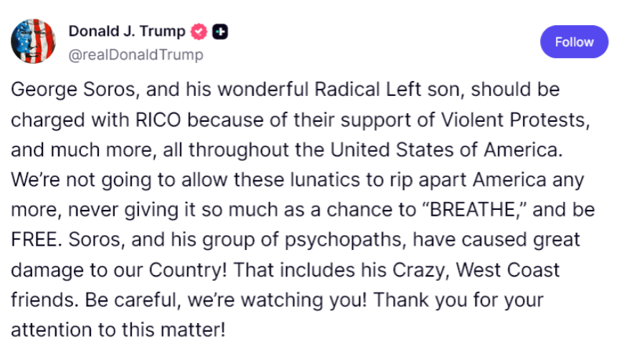Click the words "George Soros" opening the post
This screenshot has width=619, height=364.
(x=58, y=91)
